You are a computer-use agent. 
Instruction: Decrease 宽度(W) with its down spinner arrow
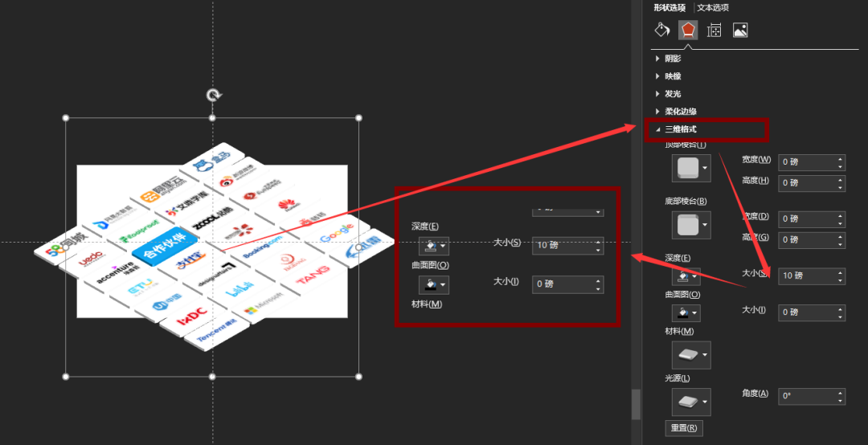(841, 166)
